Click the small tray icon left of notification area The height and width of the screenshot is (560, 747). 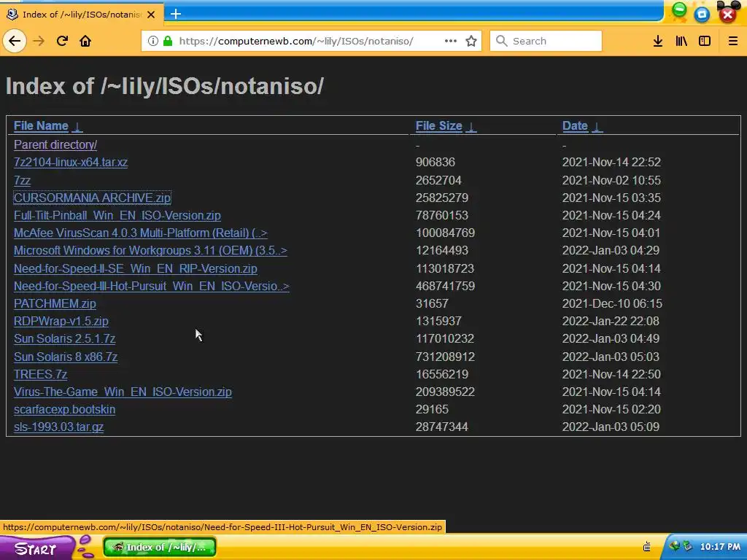(647, 546)
